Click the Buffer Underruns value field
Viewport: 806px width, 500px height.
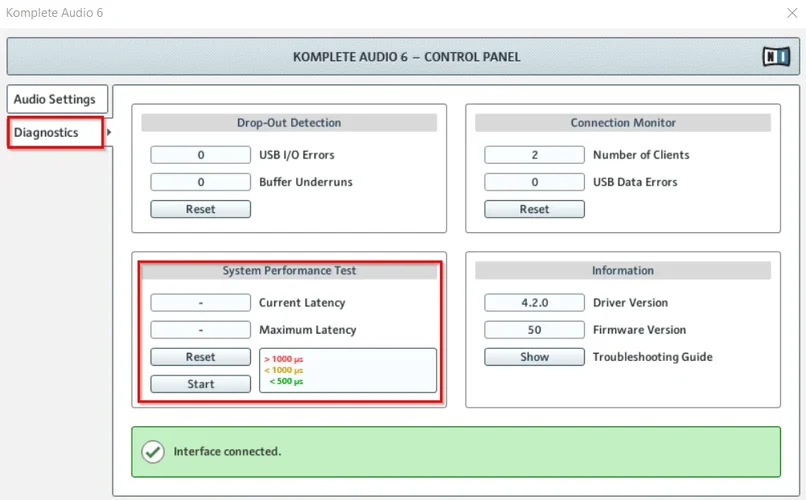pyautogui.click(x=200, y=182)
